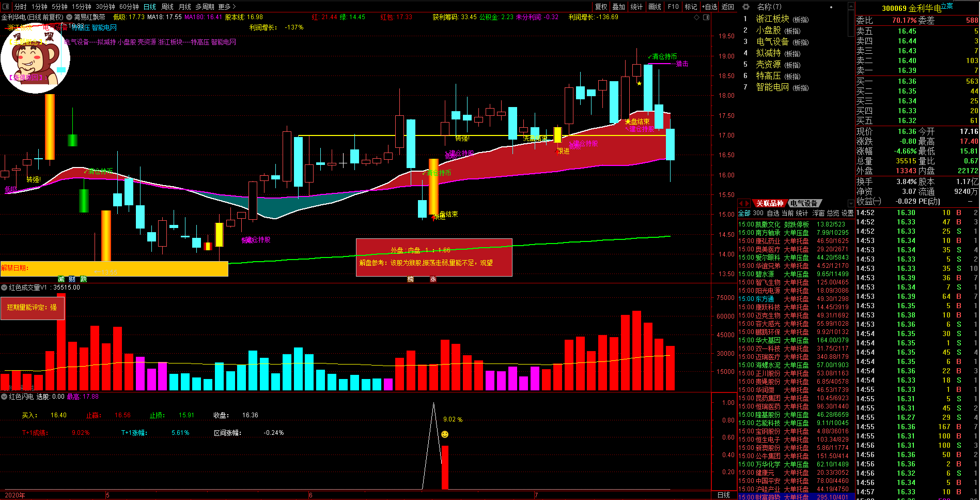Click the right red arrow beside 关联品种

pos(747,203)
